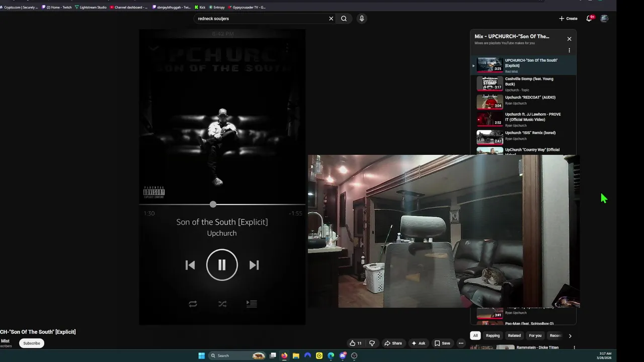Open the yellow checkmark app on taskbar
644x362 pixels.
tap(319, 355)
